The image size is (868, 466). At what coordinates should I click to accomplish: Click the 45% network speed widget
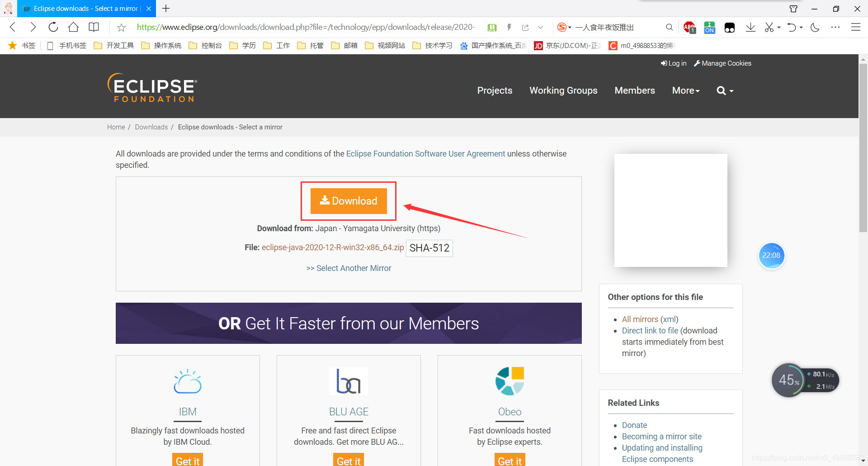click(805, 380)
